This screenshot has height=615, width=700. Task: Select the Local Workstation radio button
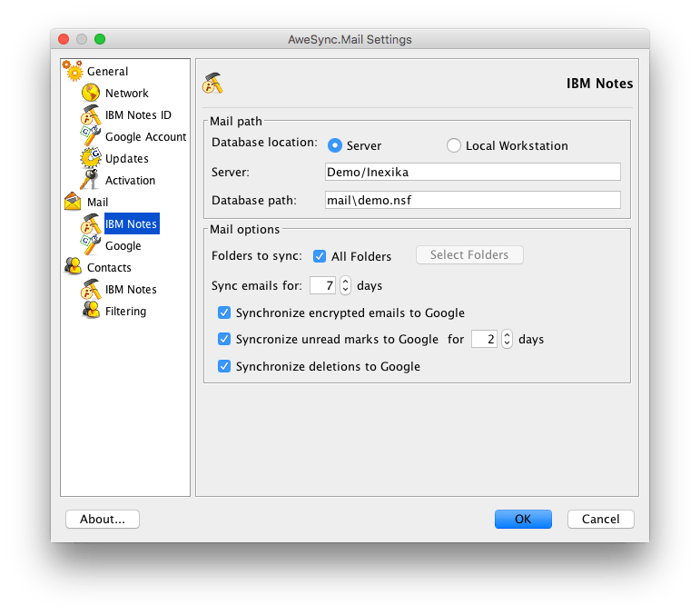[454, 145]
